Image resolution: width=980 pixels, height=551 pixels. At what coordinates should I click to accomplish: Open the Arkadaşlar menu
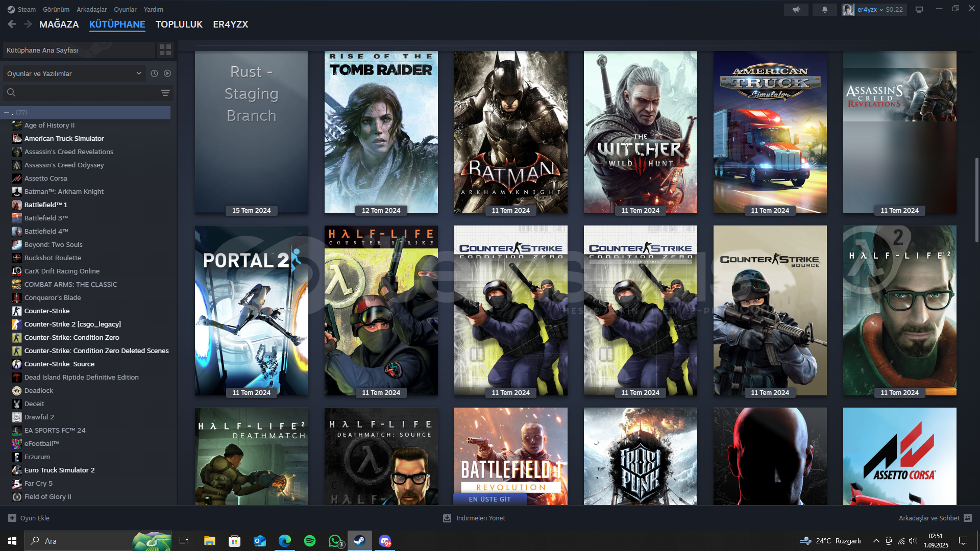coord(92,9)
